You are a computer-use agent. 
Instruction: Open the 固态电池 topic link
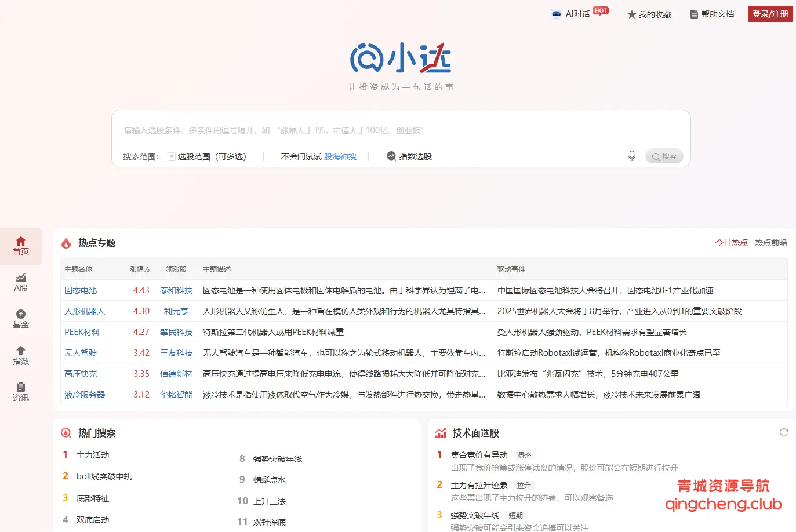coord(80,290)
